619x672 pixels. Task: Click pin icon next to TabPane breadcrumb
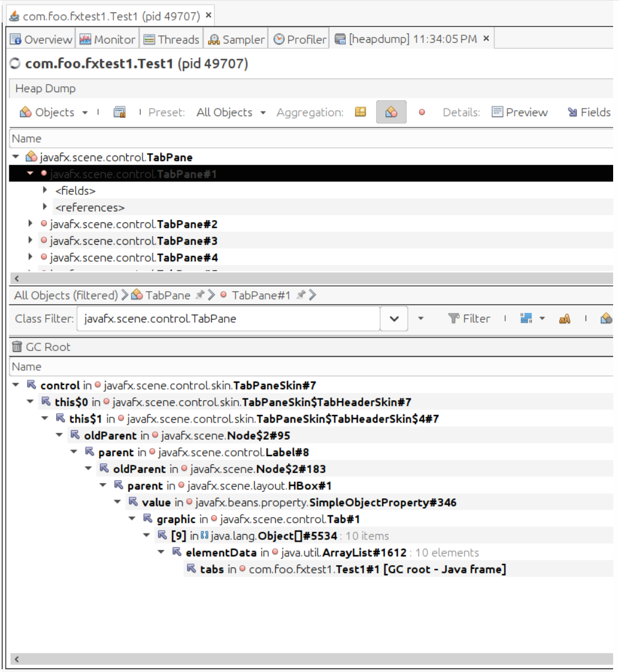pos(198,295)
